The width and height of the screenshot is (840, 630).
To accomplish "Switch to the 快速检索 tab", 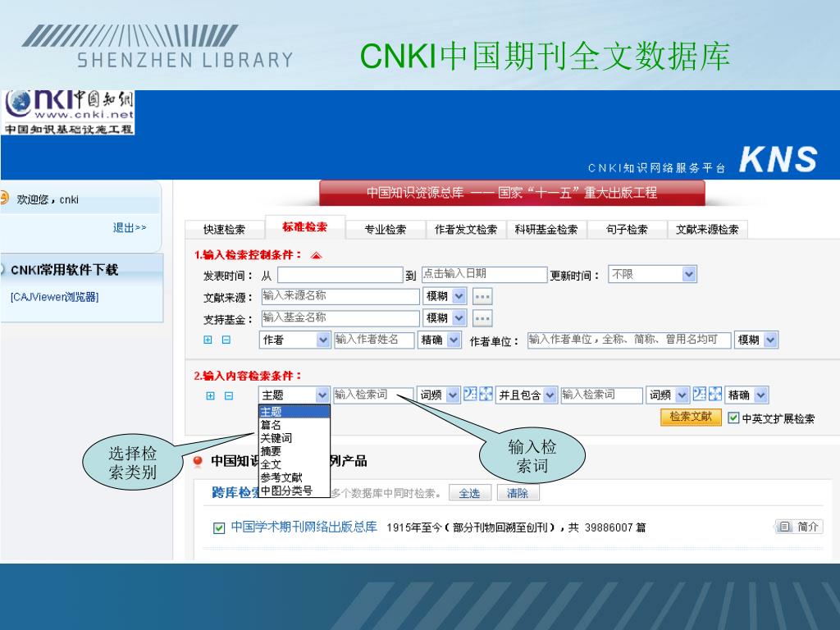I will point(225,230).
